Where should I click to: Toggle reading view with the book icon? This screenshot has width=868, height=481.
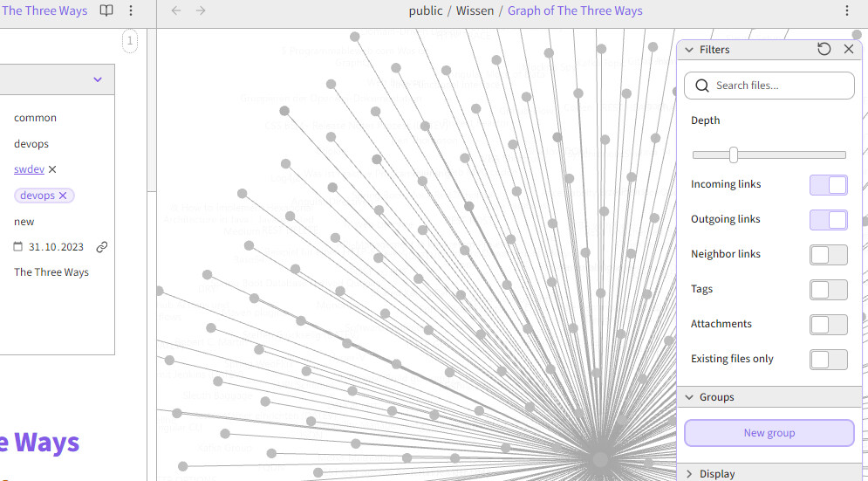pyautogui.click(x=106, y=11)
